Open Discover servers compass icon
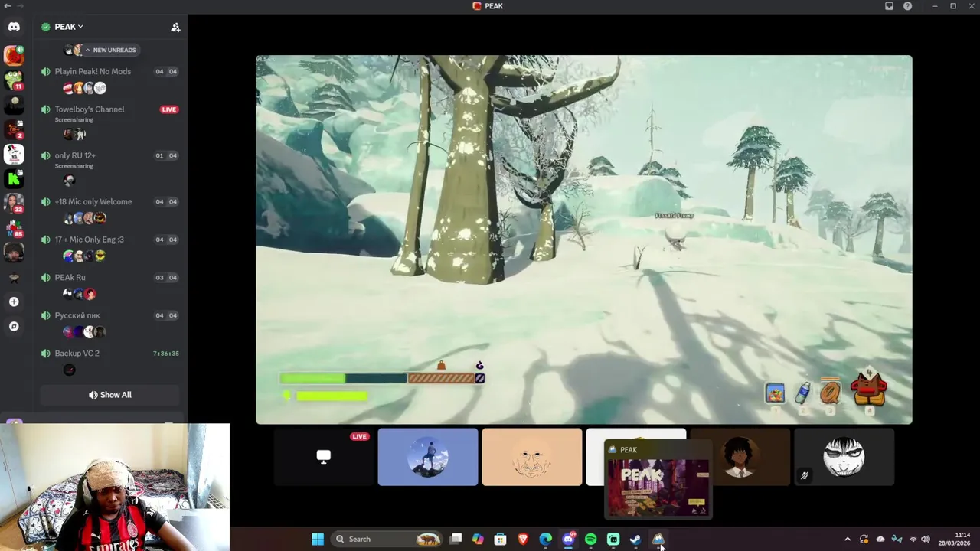This screenshot has height=551, width=980. pyautogui.click(x=14, y=326)
